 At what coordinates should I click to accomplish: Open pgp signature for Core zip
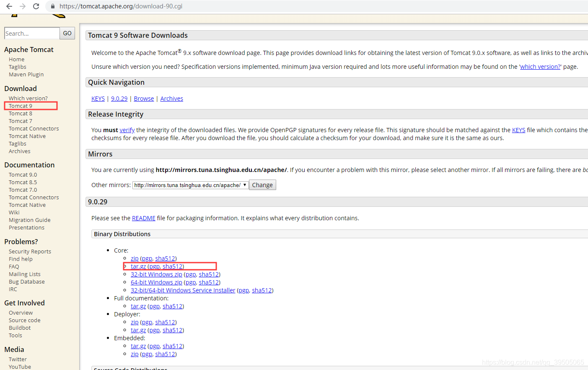pos(147,258)
